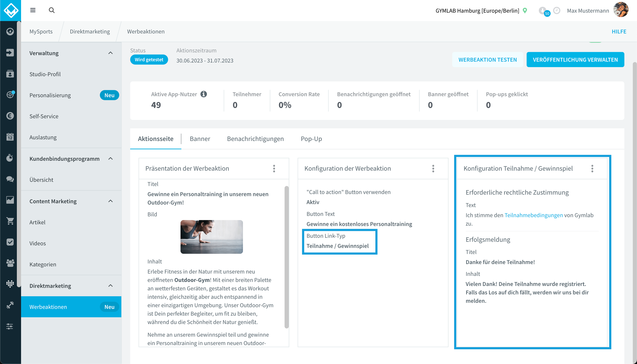This screenshot has width=637, height=364.
Task: Click the sidebar navigation scrollbar
Action: [x=19, y=154]
